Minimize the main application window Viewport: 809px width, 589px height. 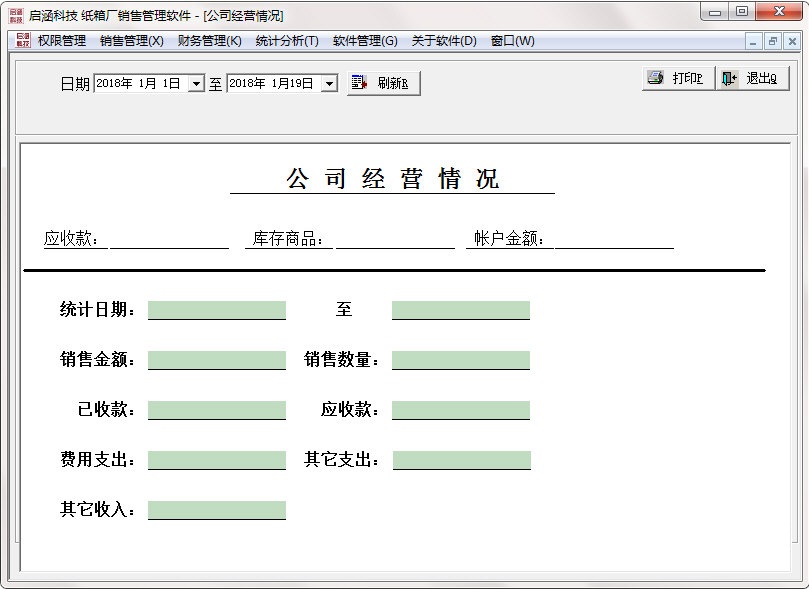coord(715,12)
